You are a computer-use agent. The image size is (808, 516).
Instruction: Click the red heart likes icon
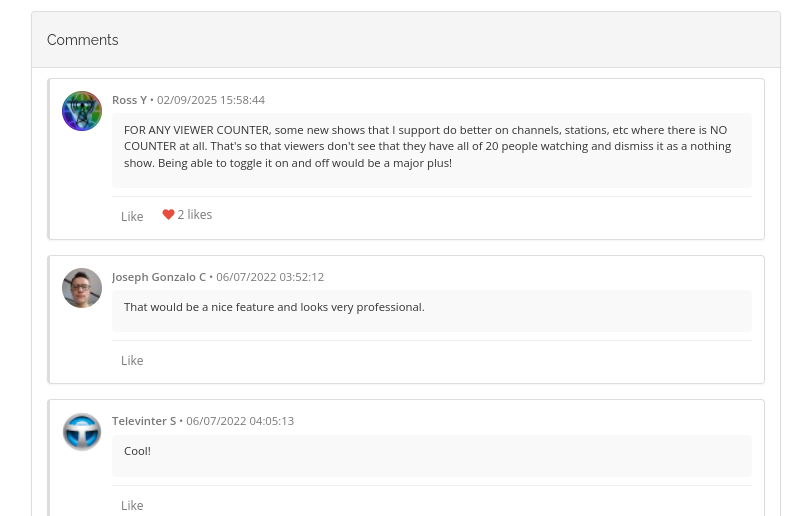click(168, 215)
